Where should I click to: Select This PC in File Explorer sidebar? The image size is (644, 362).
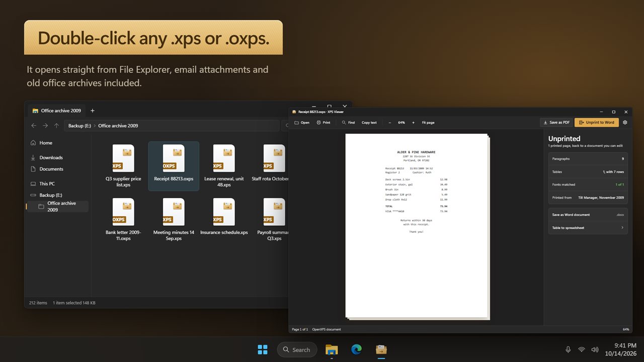[x=58, y=184]
